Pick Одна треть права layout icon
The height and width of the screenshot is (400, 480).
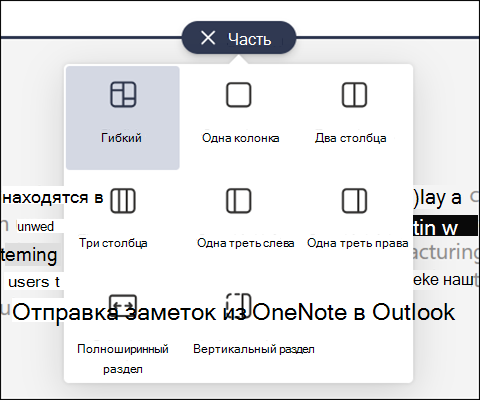click(354, 201)
